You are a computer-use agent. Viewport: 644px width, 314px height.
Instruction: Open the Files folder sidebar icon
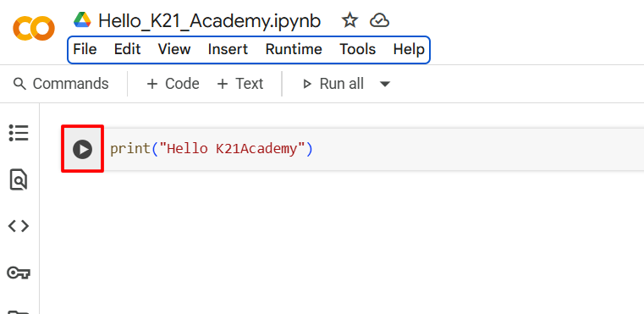point(19,311)
